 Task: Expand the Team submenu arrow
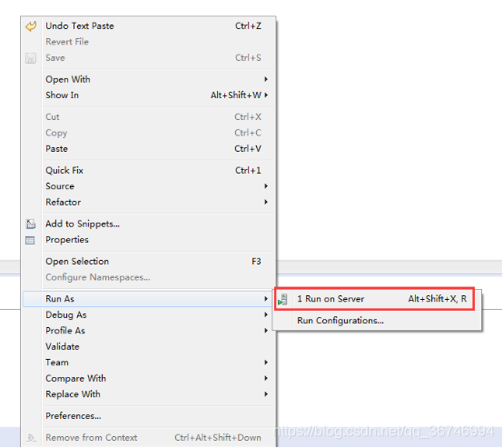(x=266, y=363)
